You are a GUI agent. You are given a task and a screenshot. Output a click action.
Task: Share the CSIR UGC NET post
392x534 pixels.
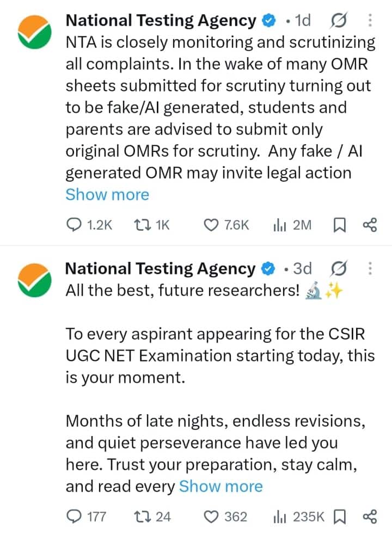click(370, 517)
